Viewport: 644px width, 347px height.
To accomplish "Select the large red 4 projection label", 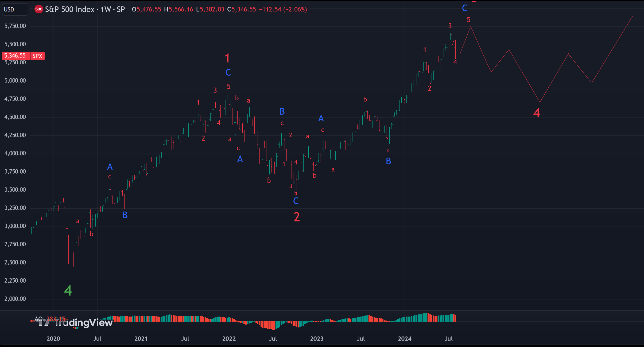I will 536,113.
